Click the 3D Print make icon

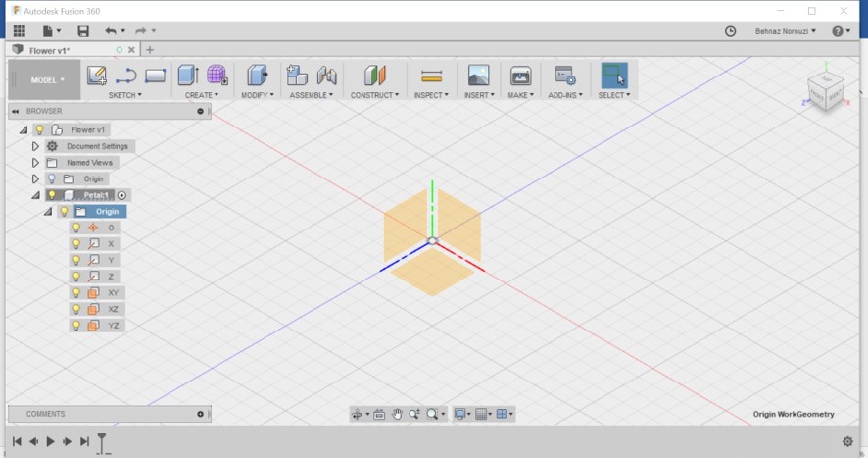pos(520,76)
